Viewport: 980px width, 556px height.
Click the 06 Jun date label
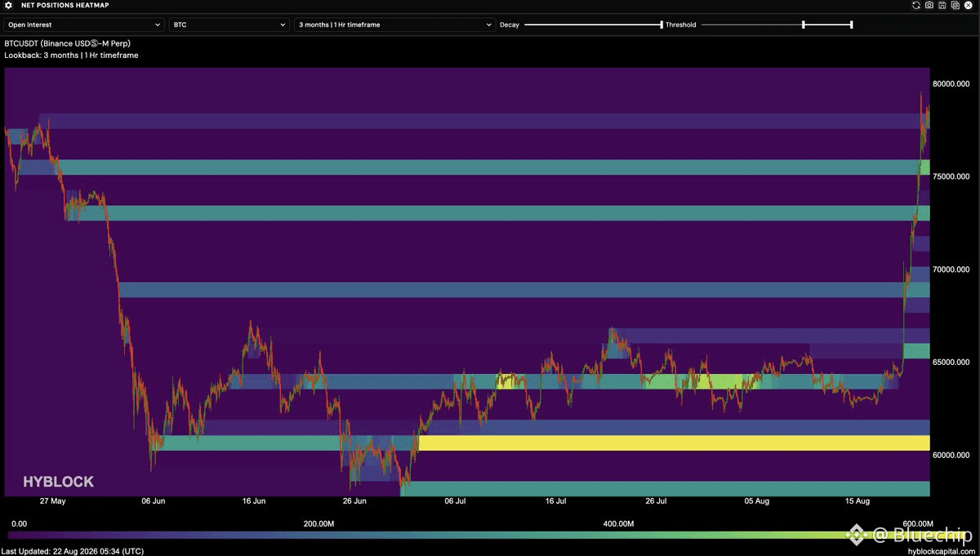pos(153,501)
